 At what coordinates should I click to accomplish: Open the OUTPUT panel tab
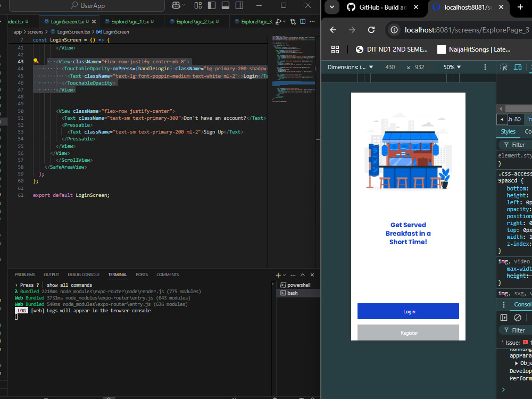pyautogui.click(x=51, y=275)
